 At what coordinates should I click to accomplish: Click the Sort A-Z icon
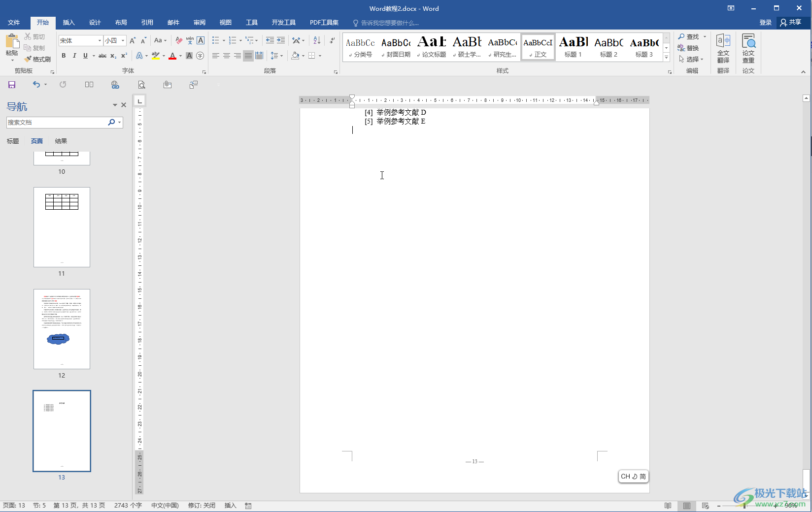pyautogui.click(x=317, y=40)
